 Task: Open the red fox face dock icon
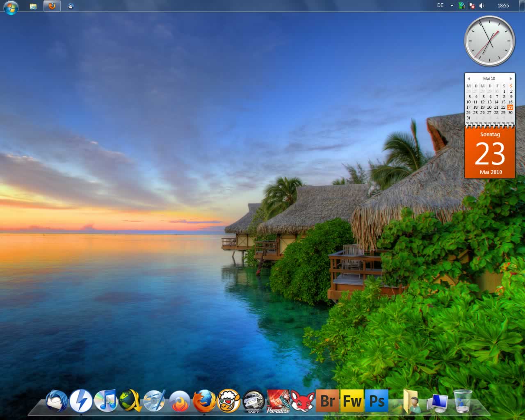tap(303, 401)
